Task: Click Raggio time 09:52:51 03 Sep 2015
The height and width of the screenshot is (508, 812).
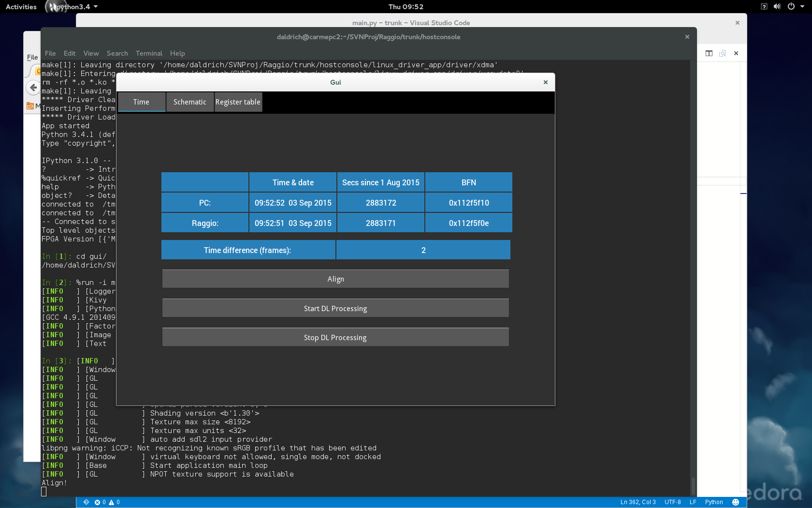Action: click(293, 223)
